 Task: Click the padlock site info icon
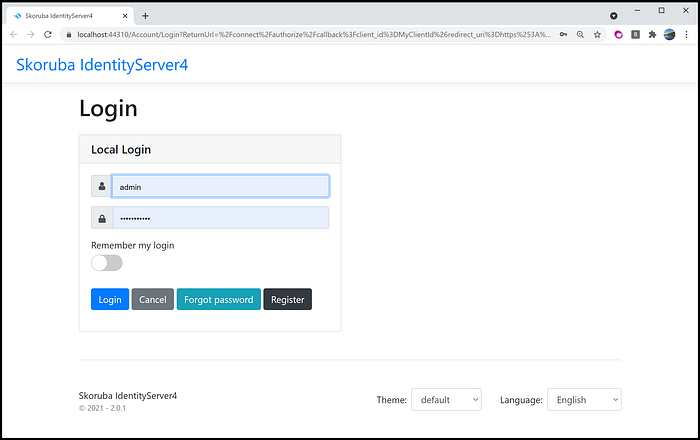coord(68,34)
